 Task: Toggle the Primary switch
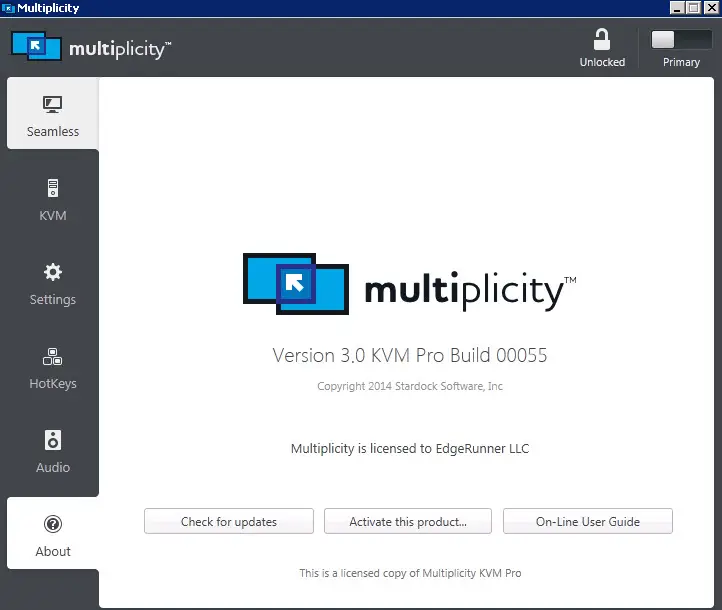(681, 40)
